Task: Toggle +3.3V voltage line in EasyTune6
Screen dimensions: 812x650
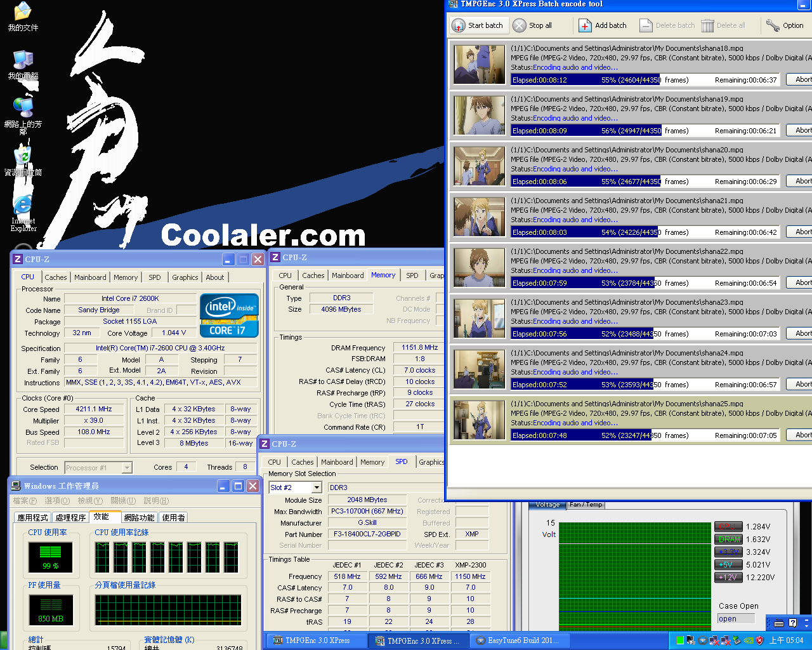Action: pos(728,552)
